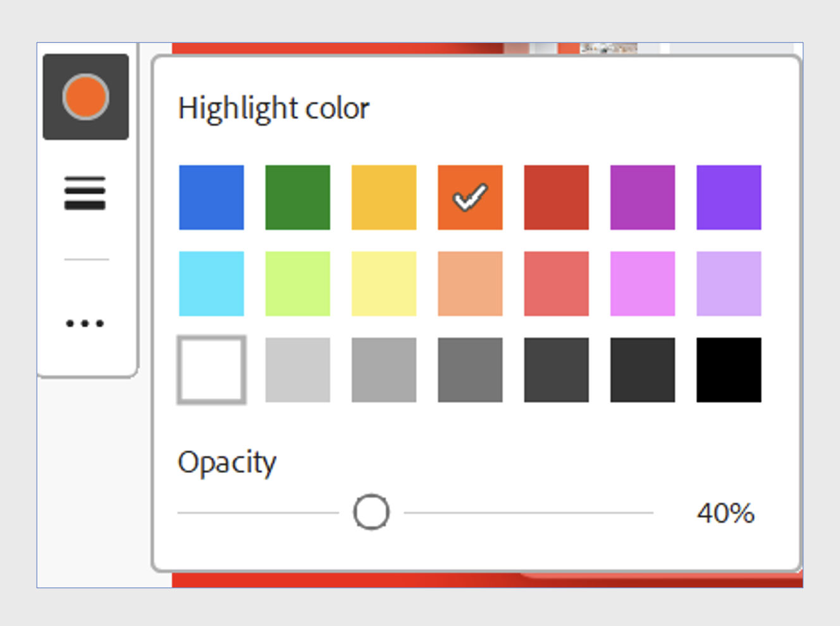Pick the salmon pink highlight color
Screen dimensions: 840x626
click(x=556, y=284)
